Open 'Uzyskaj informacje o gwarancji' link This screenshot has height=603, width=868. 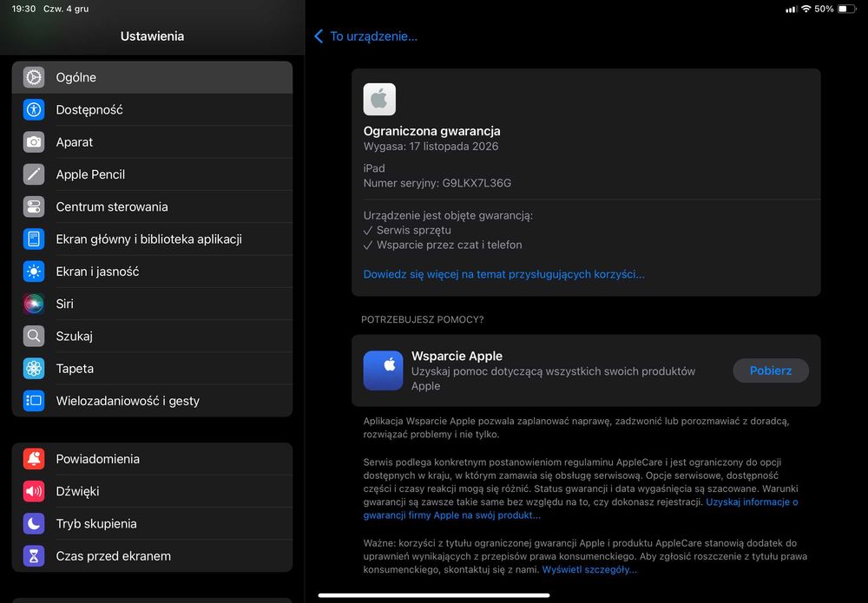point(580,508)
